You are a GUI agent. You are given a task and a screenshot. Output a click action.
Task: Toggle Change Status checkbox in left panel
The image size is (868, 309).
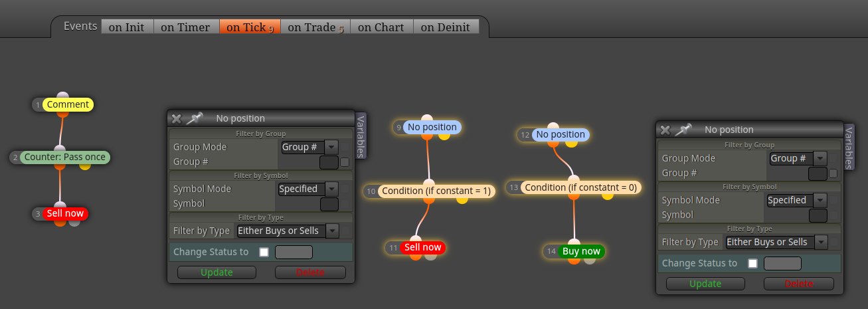pos(264,252)
